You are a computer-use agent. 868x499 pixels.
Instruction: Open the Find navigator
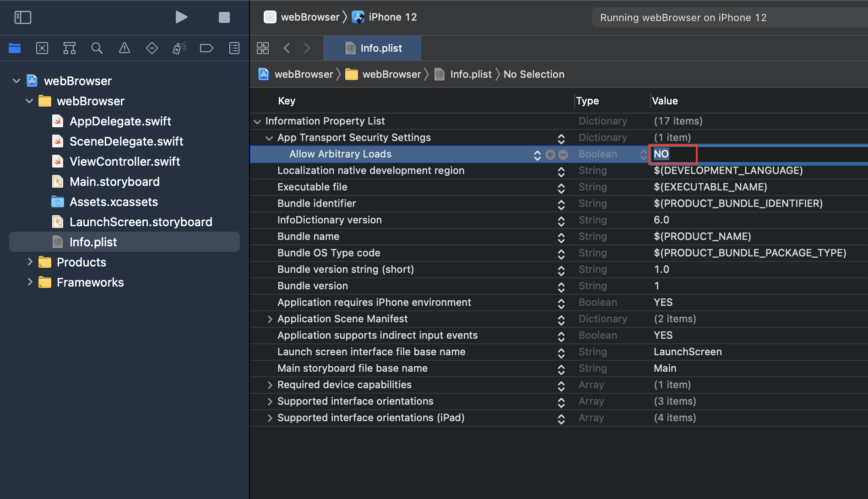point(97,48)
